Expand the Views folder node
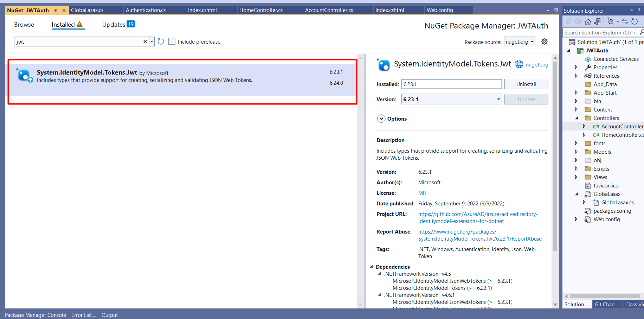Screen dimensions: 644x319 pyautogui.click(x=576, y=177)
